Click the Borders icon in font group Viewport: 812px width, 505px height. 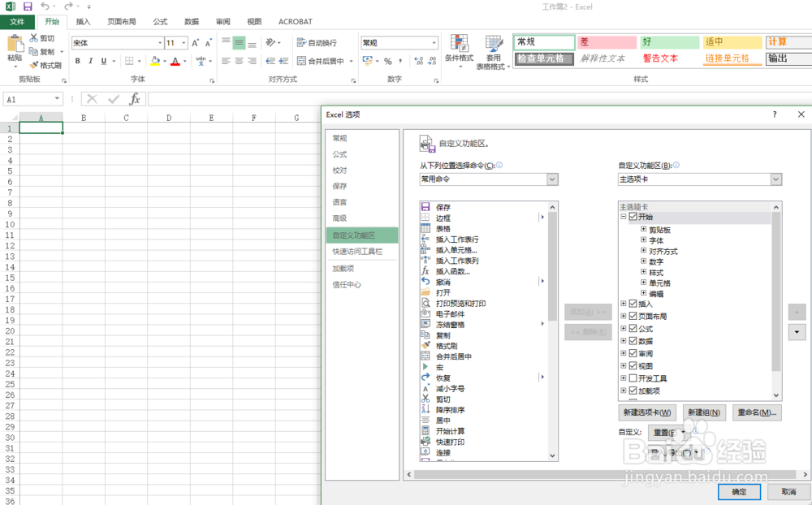(129, 61)
